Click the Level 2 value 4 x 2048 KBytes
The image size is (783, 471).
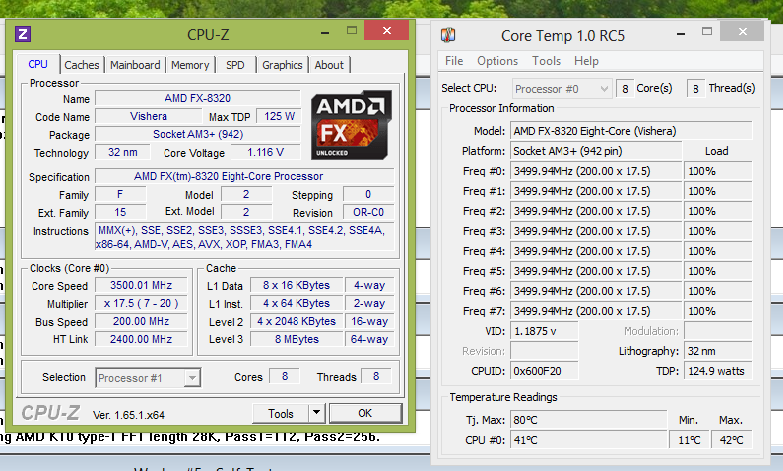tap(297, 321)
